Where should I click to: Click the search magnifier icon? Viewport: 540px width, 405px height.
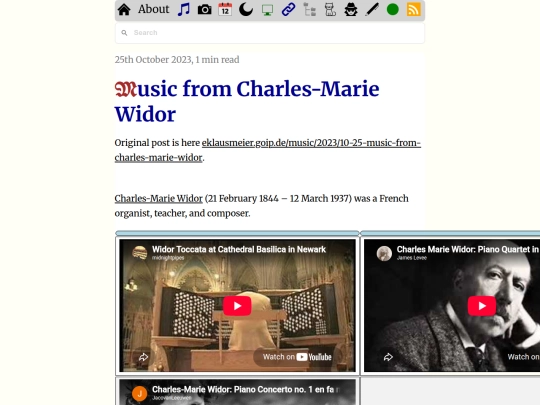pyautogui.click(x=124, y=33)
